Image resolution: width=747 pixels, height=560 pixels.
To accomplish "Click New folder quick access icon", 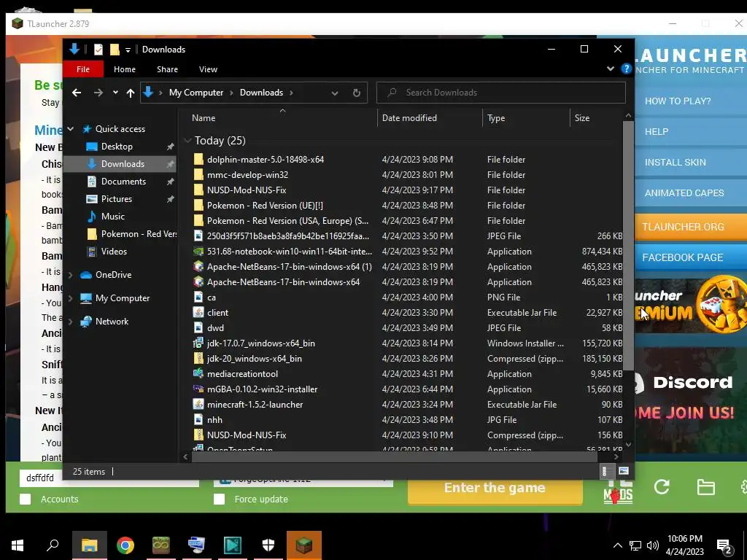I will (115, 50).
